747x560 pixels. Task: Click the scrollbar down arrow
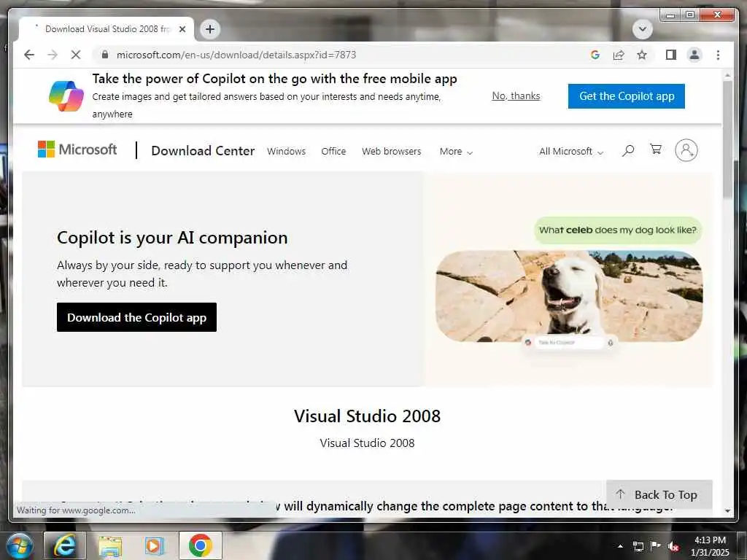click(x=727, y=510)
